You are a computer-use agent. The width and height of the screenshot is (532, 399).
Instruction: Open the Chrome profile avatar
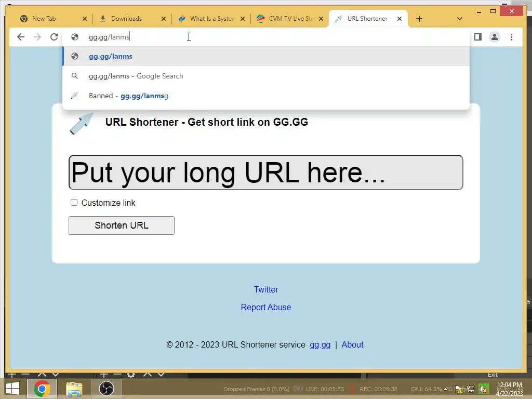click(495, 37)
